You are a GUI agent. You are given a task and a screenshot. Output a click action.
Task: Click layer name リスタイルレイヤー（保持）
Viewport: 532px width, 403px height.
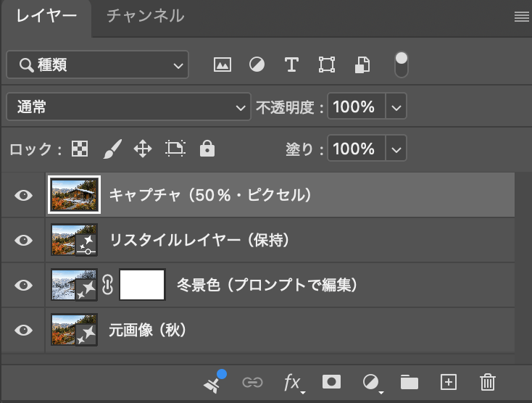199,240
